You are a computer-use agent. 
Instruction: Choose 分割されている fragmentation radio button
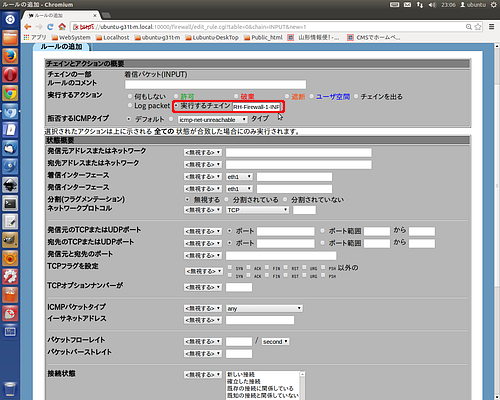pos(227,200)
